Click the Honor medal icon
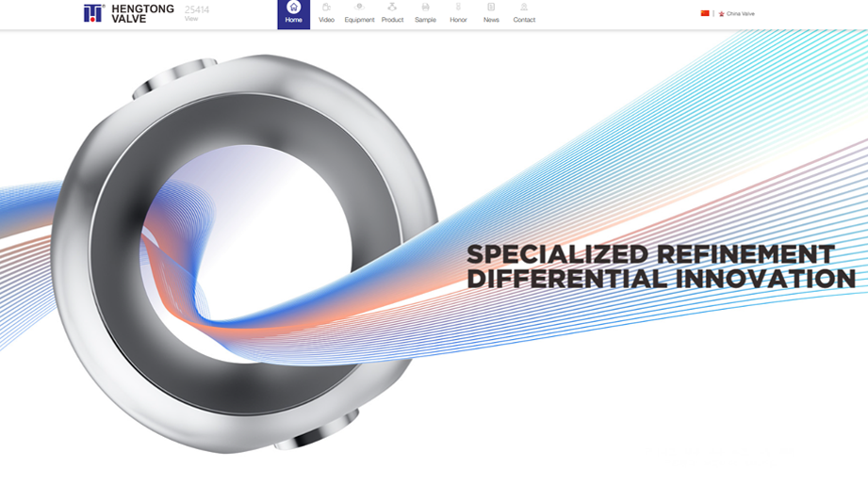The width and height of the screenshot is (868, 485). click(458, 7)
